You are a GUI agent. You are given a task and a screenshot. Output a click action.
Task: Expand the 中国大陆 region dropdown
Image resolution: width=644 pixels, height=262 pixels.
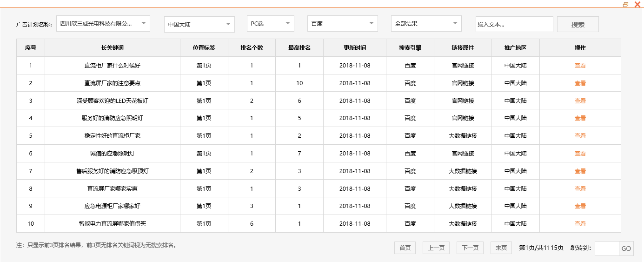tap(199, 24)
